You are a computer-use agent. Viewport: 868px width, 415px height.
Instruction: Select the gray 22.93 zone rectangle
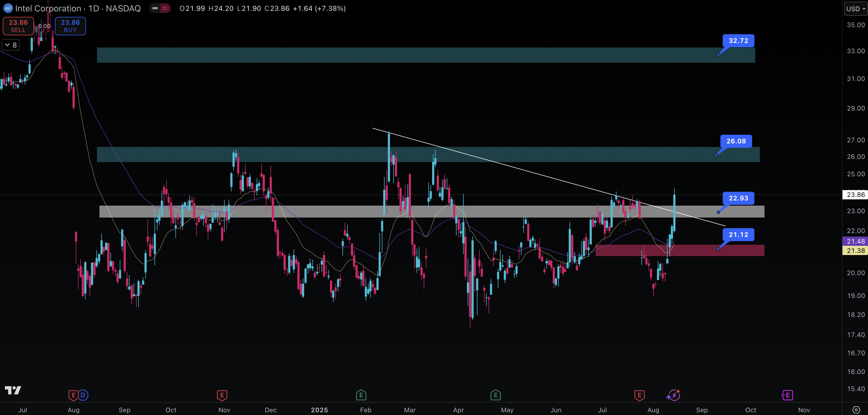(x=432, y=212)
